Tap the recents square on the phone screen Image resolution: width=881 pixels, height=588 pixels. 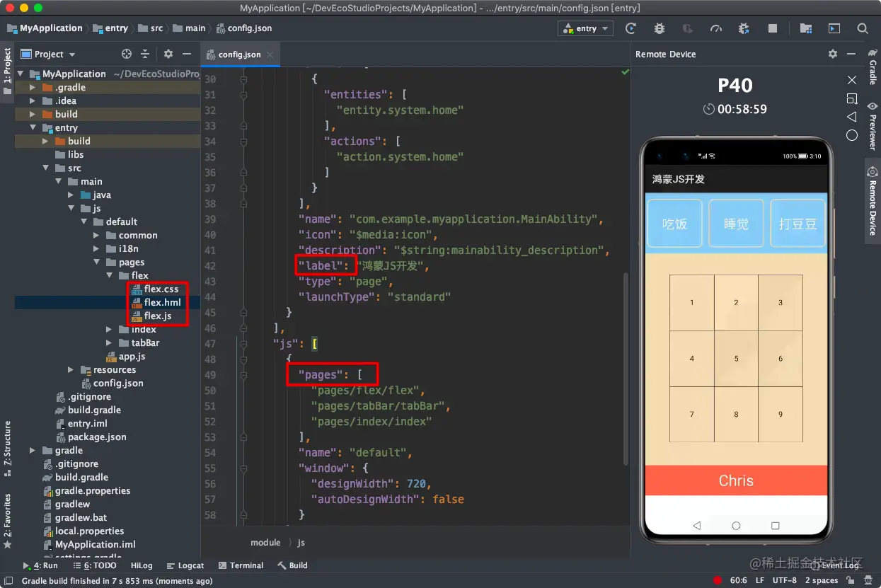pos(776,526)
